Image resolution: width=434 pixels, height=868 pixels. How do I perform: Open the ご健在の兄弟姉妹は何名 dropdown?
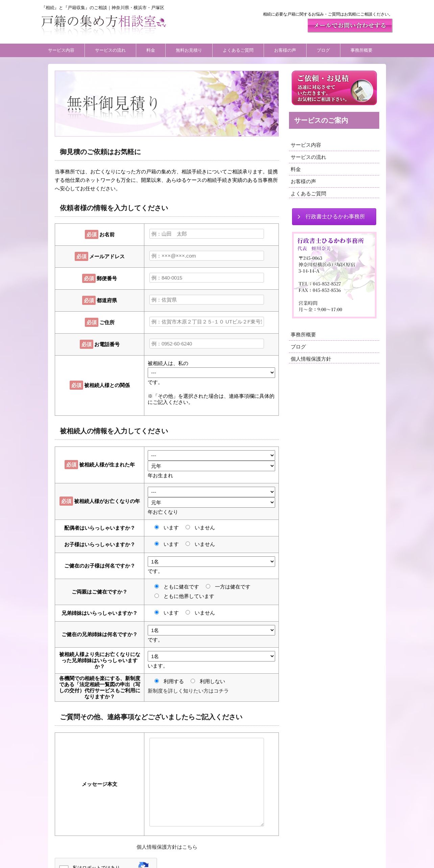click(211, 630)
